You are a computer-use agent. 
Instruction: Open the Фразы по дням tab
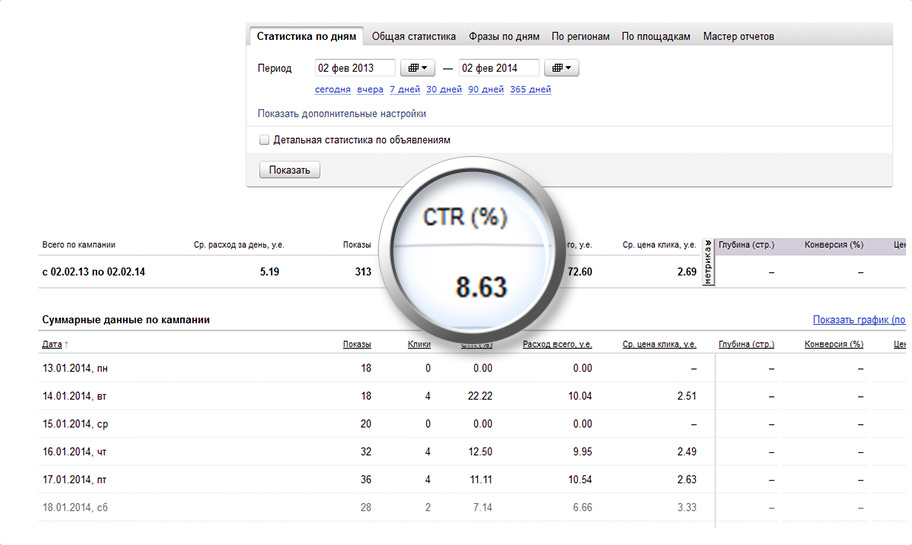(x=504, y=36)
